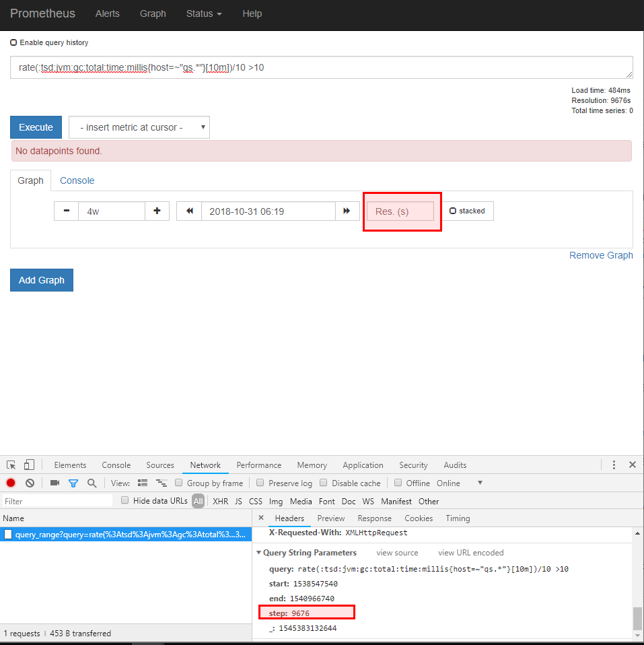Click the Res. (s) resolution input field

coord(402,211)
